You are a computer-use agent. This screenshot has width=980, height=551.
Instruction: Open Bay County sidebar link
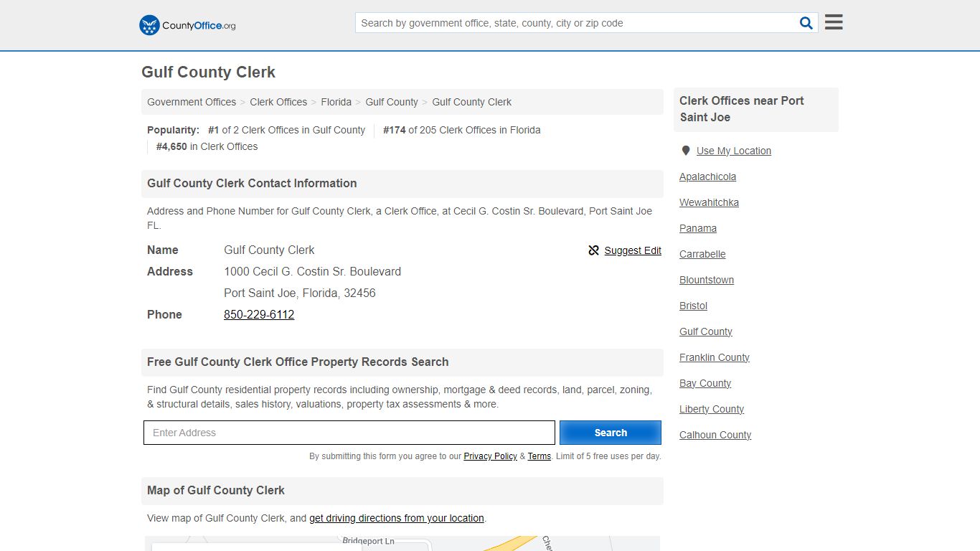(x=705, y=383)
